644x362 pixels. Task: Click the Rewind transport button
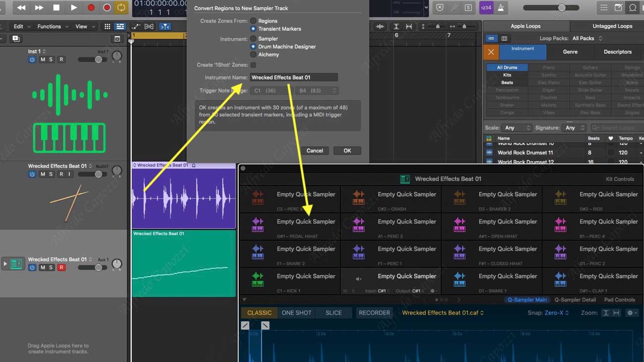21,7
